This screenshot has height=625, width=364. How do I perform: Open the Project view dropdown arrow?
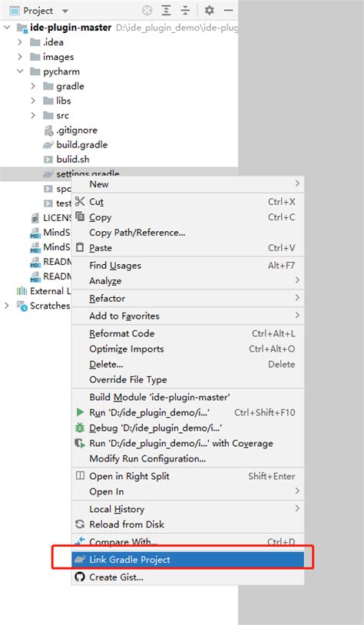(x=65, y=12)
